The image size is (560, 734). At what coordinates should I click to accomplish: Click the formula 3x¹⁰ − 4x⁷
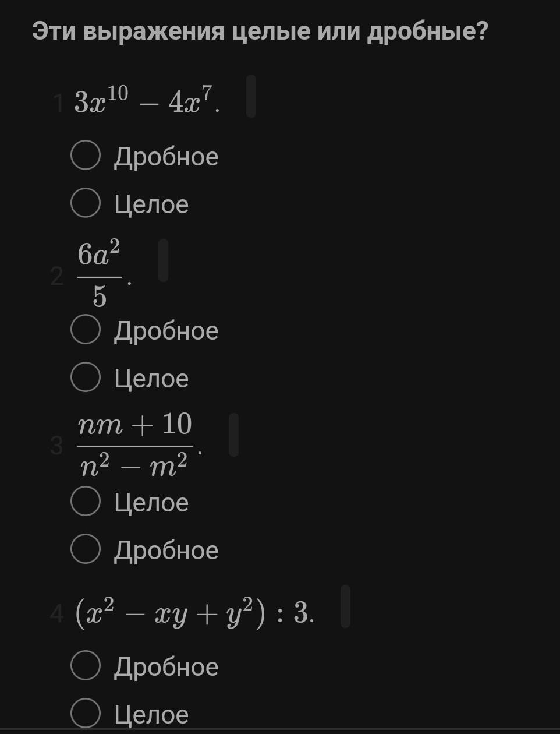(x=147, y=101)
